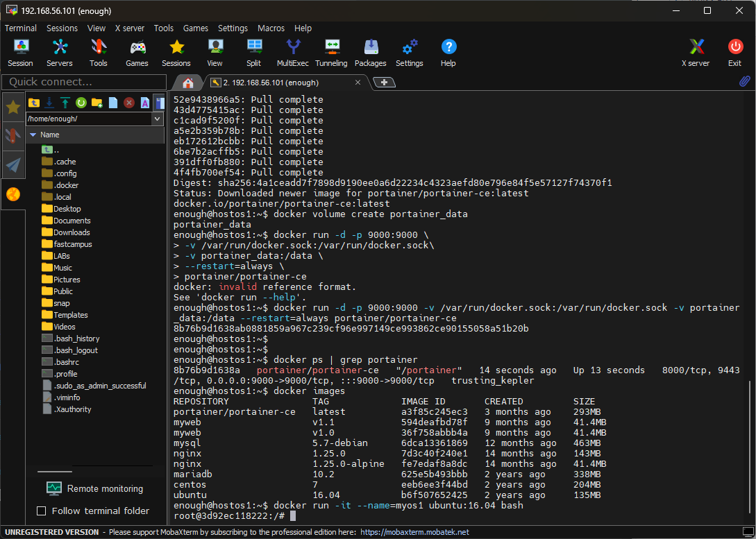The width and height of the screenshot is (756, 539).
Task: Click the paperclip icon at tab bar right
Action: click(x=744, y=81)
